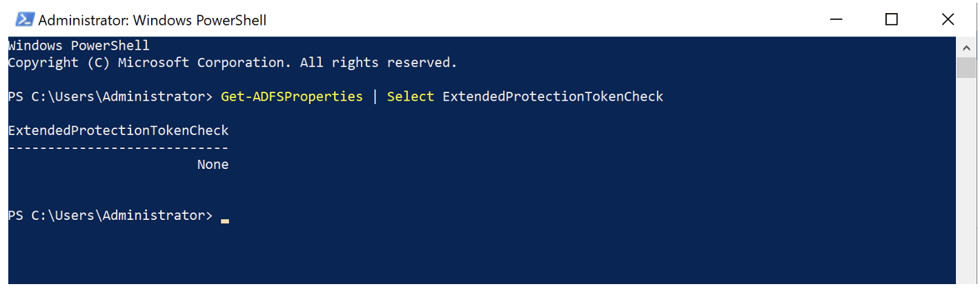This screenshot has height=291, width=980.
Task: Maximize the PowerShell window
Action: tap(891, 19)
